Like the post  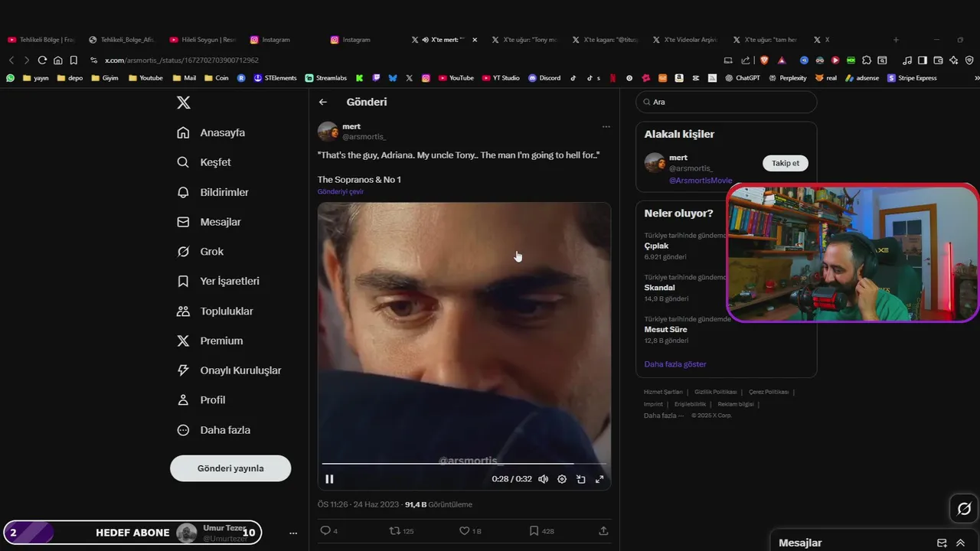pyautogui.click(x=469, y=530)
